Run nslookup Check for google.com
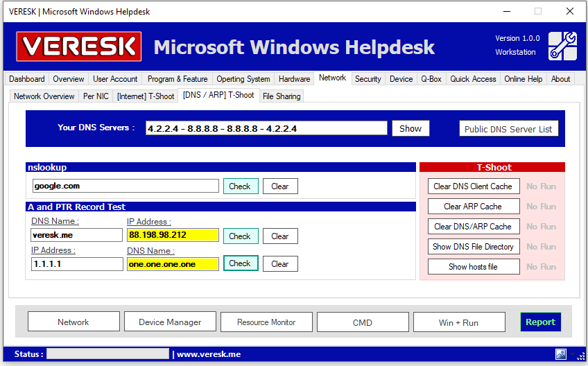Viewport: 588px width, 366px height. pyautogui.click(x=240, y=186)
